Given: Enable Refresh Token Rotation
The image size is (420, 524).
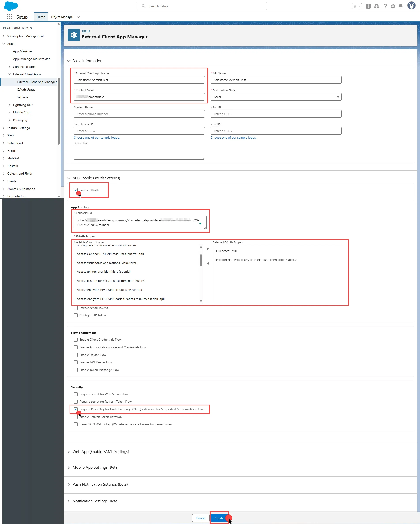Looking at the screenshot, I should coord(75,417).
